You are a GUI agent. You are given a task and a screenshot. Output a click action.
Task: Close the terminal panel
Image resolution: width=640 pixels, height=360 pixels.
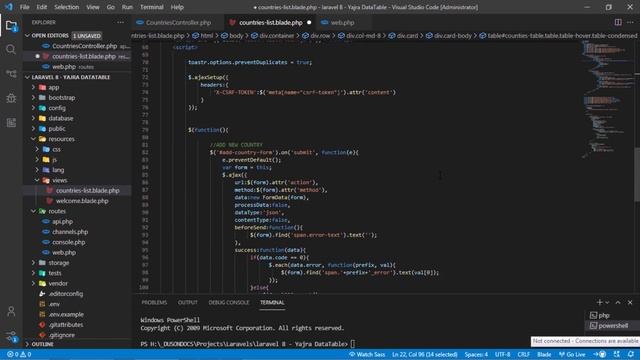click(630, 302)
